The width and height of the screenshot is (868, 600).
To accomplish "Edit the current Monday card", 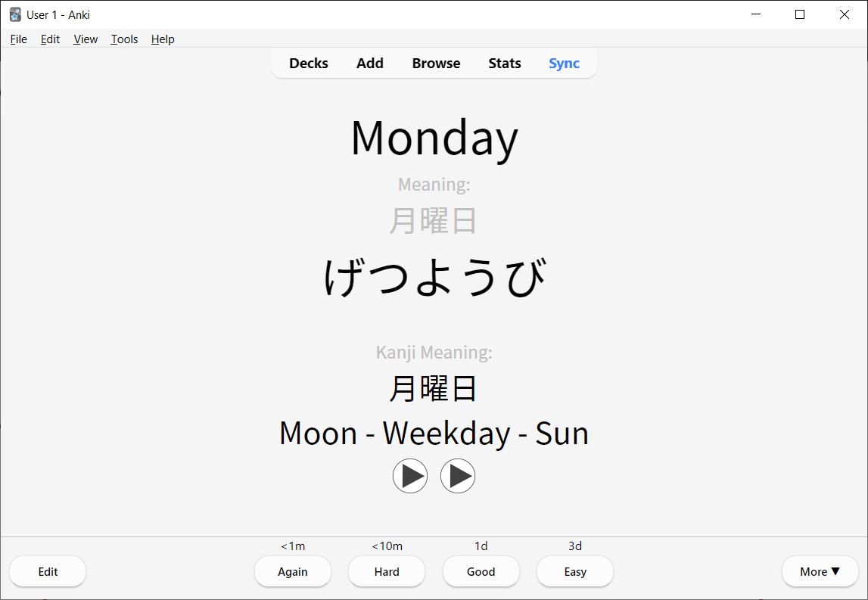I will pyautogui.click(x=47, y=571).
